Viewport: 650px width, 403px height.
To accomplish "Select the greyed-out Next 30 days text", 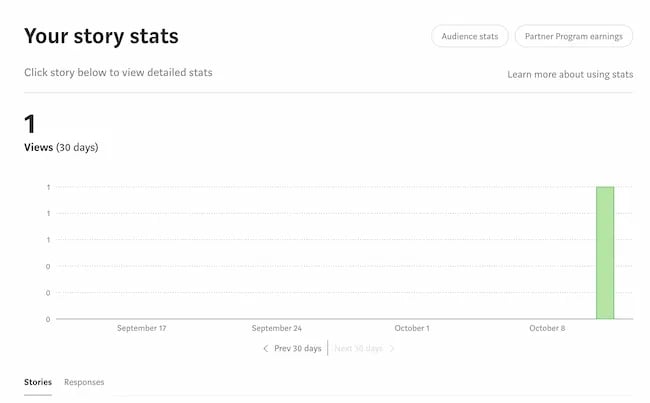I will [x=358, y=349].
